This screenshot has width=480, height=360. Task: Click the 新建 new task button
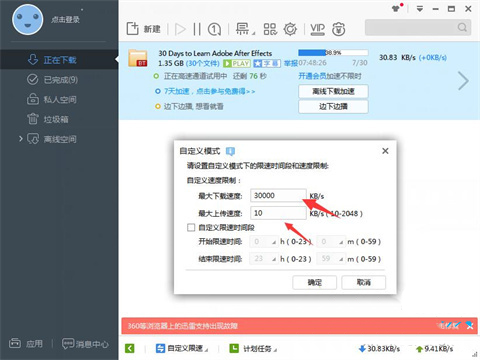[x=143, y=29]
